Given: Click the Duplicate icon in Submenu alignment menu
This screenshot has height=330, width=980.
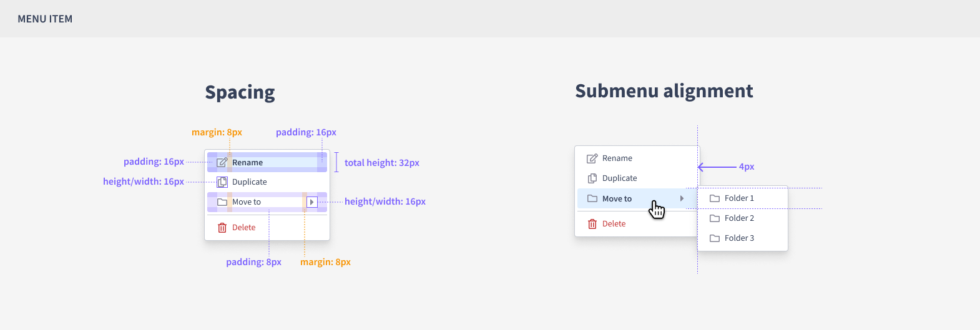Looking at the screenshot, I should pos(592,178).
